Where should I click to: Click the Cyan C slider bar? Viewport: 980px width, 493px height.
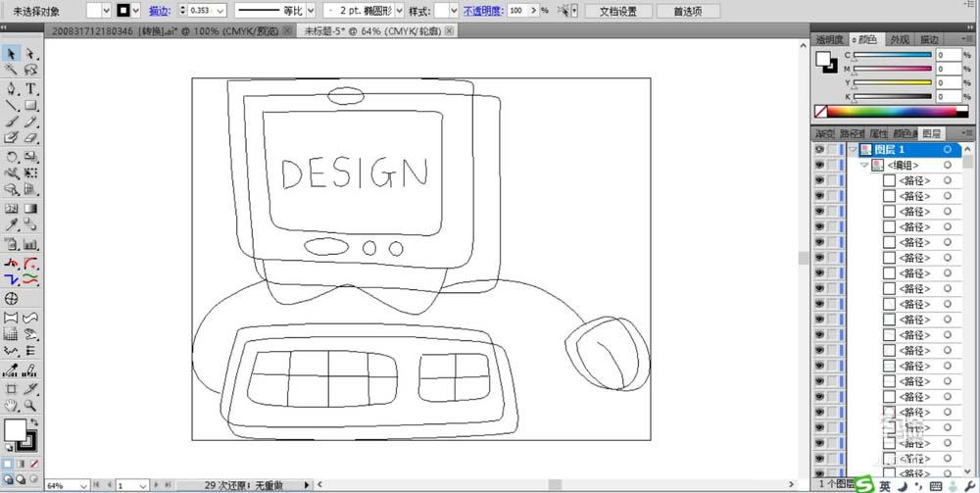point(893,55)
